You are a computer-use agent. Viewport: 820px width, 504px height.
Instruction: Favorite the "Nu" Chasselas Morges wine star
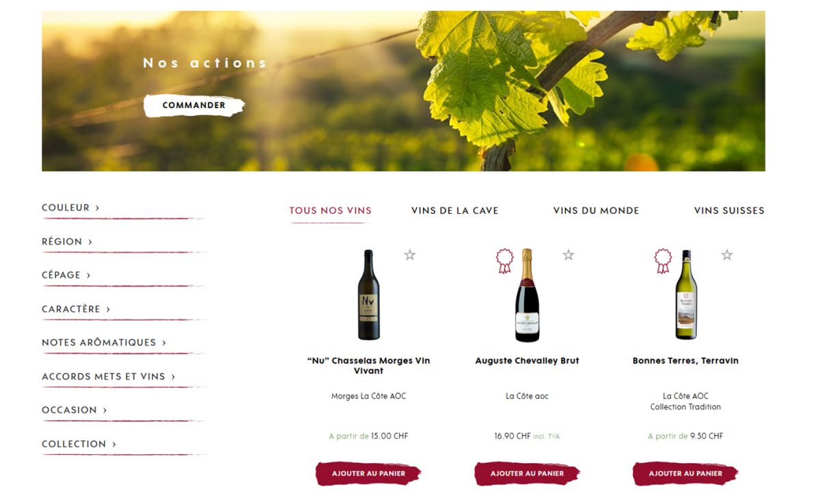410,255
